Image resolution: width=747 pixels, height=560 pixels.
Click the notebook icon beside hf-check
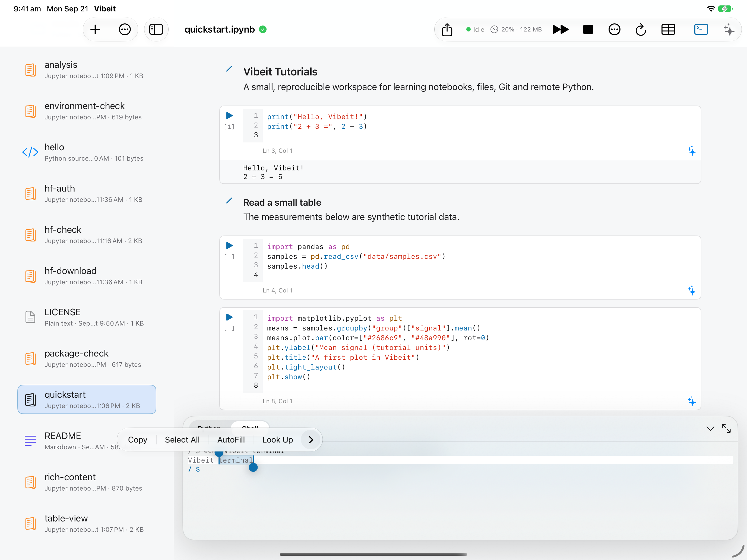click(x=30, y=235)
